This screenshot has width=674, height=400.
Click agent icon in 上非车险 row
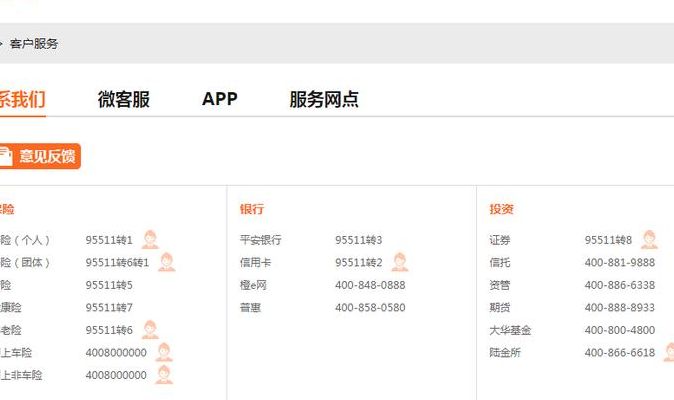pos(164,375)
